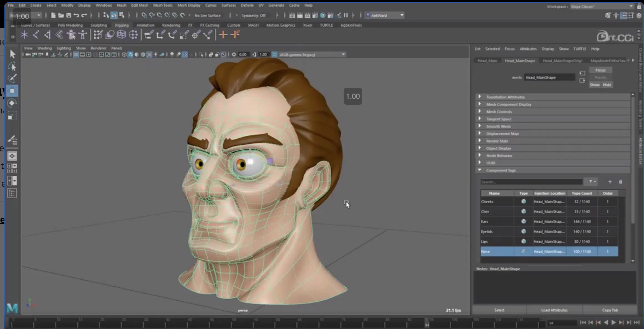Open a new scene with the New Scene icon
The width and height of the screenshot is (644, 329).
point(53,15)
